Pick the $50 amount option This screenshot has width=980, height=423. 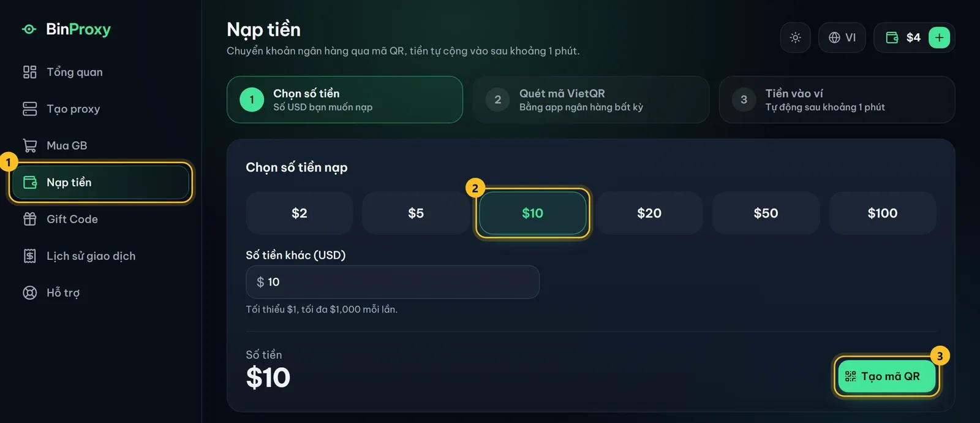coord(766,213)
